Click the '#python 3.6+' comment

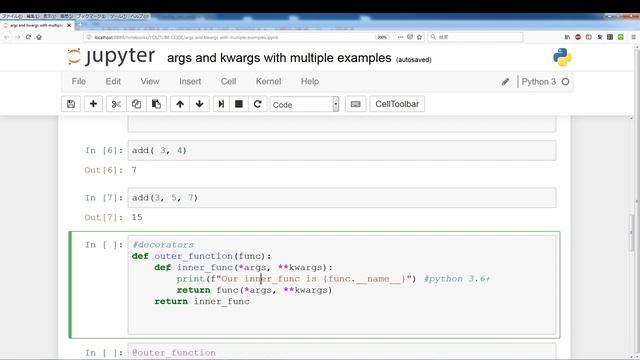click(457, 279)
